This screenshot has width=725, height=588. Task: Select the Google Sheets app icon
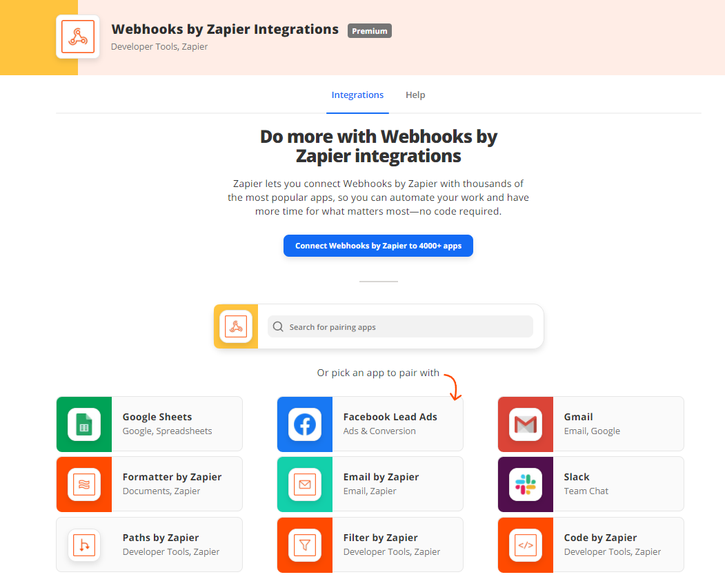point(84,424)
